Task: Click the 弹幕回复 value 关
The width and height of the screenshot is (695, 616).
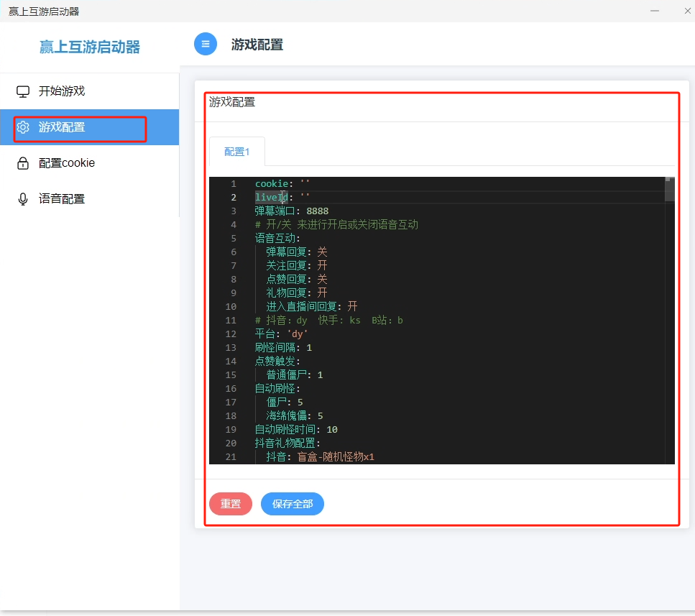Action: 322,252
